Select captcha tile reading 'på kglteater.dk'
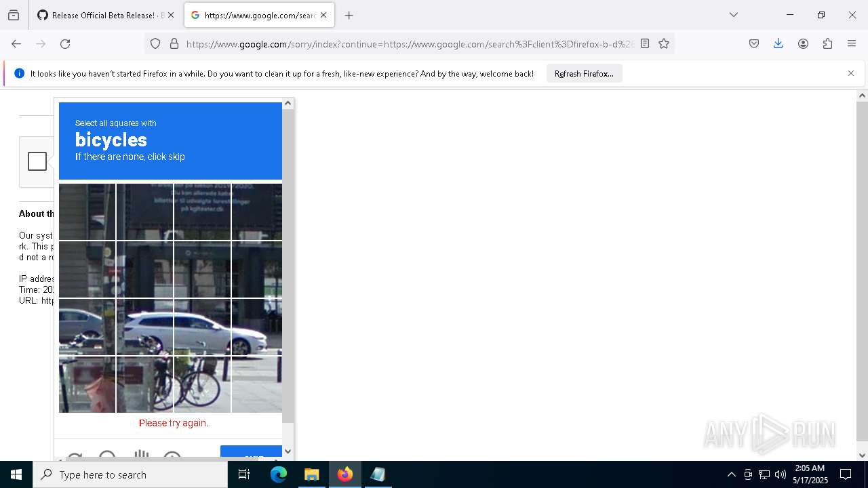Viewport: 868px width, 488px height. (202, 211)
